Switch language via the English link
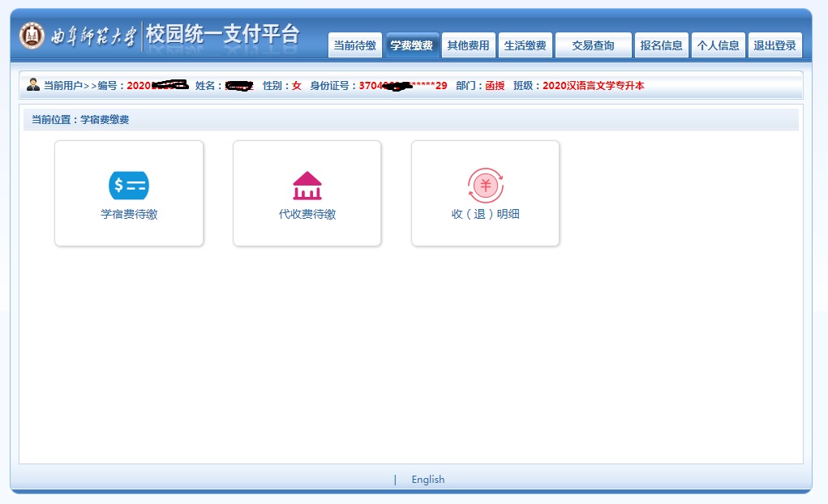 coord(427,479)
